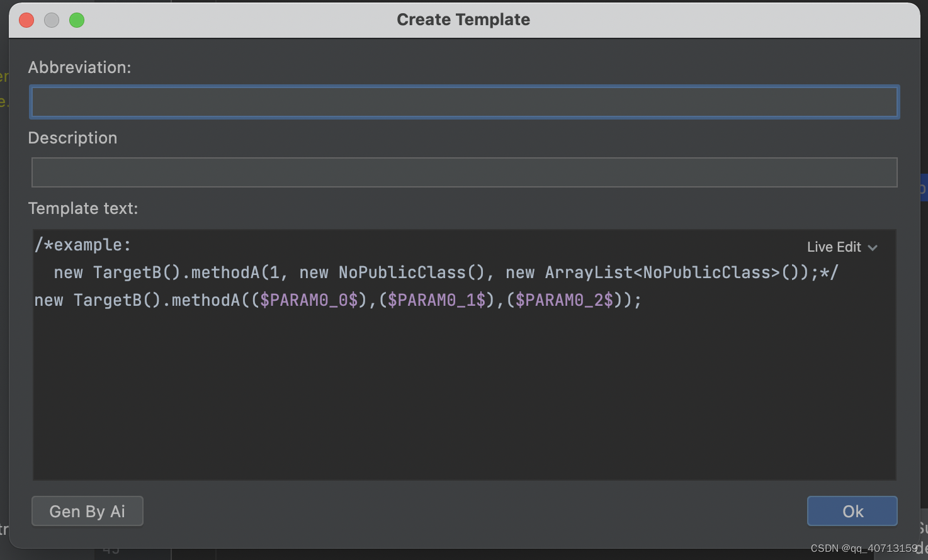
Task: Click the 'Description' label
Action: tap(73, 138)
